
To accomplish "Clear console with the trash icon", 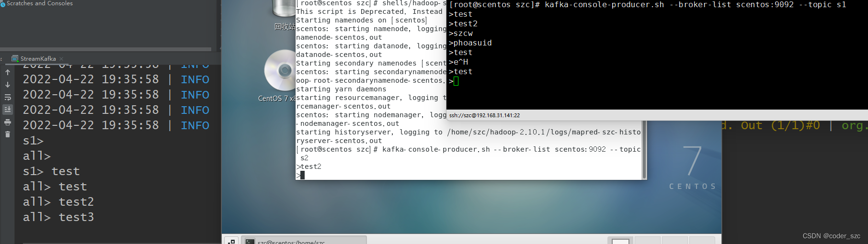I will tap(8, 134).
